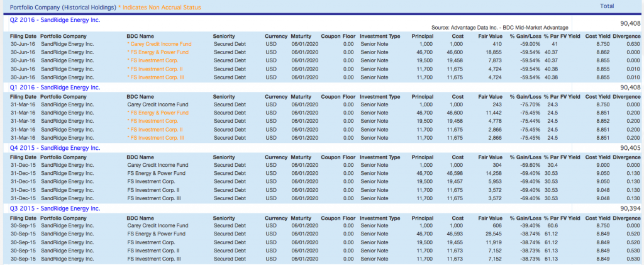Click the -75.70% gain/loss value
Screen dimensions: 644x265
pyautogui.click(x=529, y=104)
